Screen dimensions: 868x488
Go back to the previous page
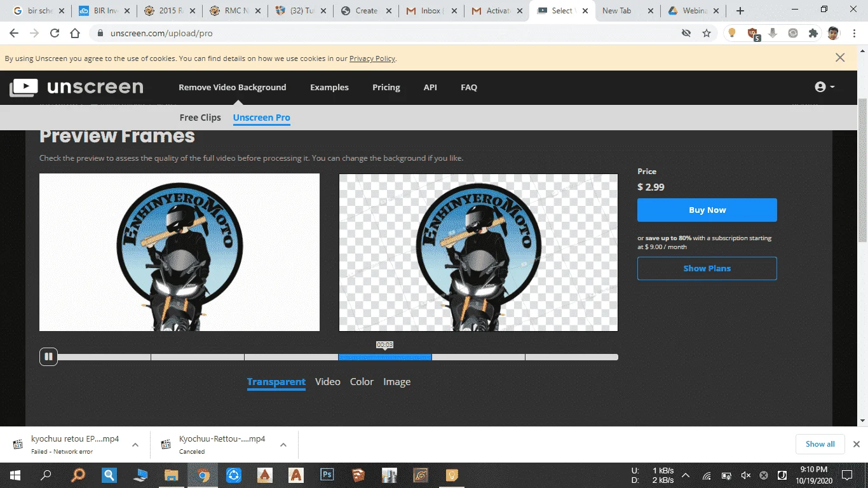click(14, 33)
